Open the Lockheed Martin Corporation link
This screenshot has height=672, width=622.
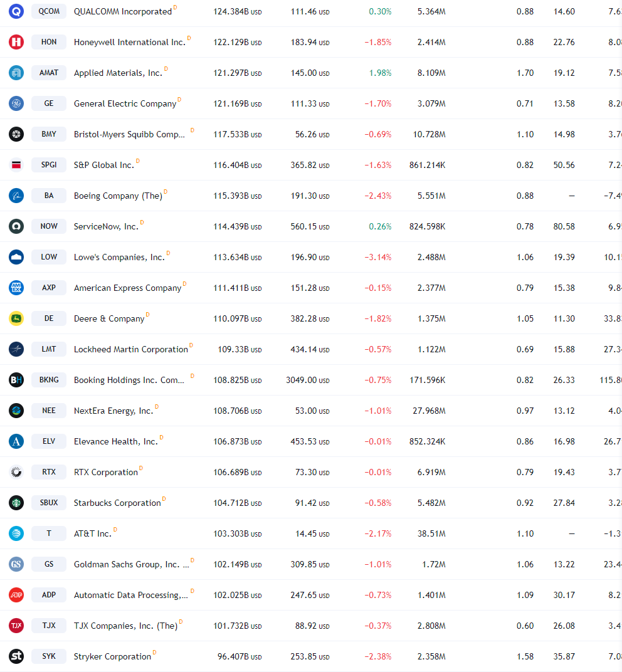tap(131, 349)
